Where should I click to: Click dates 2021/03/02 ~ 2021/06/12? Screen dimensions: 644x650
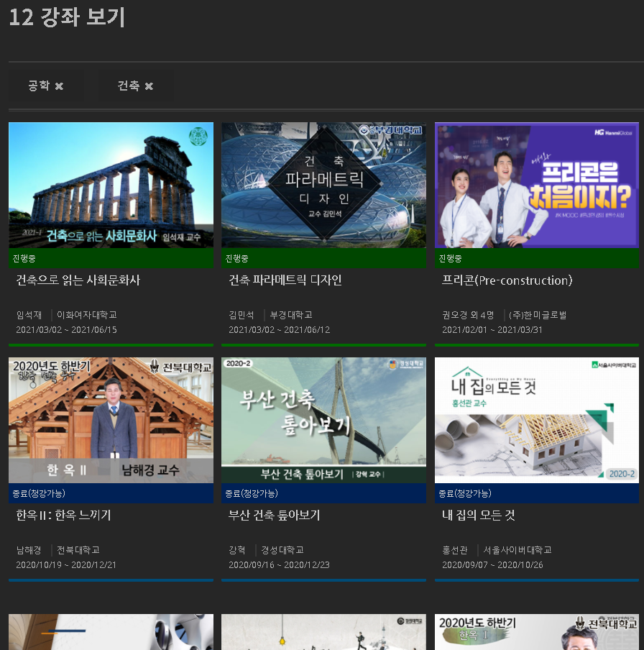(280, 330)
